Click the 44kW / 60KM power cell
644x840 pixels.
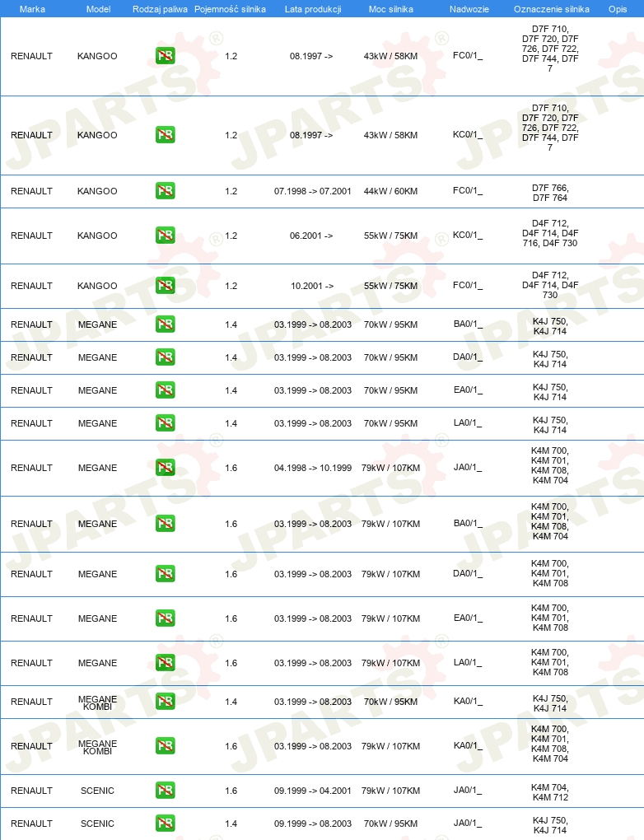[x=390, y=191]
